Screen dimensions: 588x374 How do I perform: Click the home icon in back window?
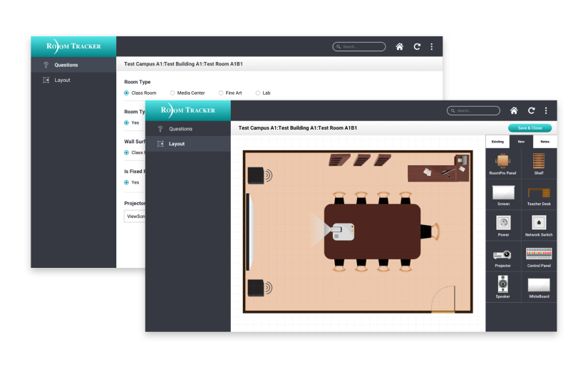(x=399, y=46)
